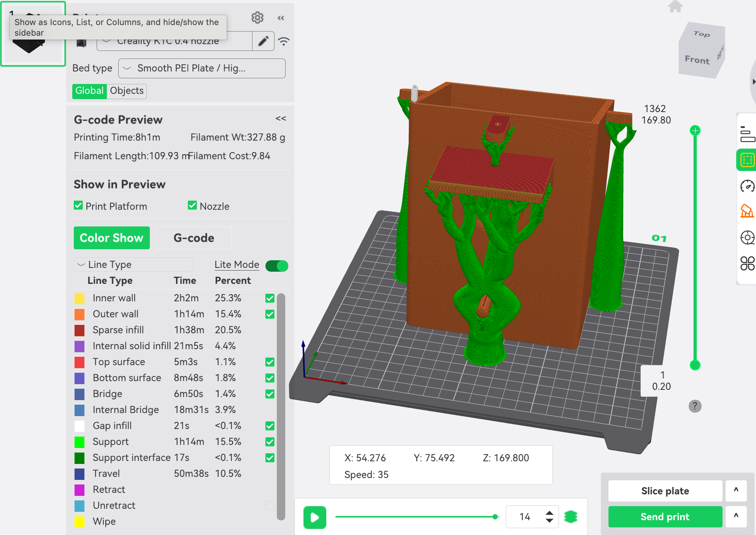Switch to the Objects tab
756x535 pixels.
pyautogui.click(x=127, y=91)
